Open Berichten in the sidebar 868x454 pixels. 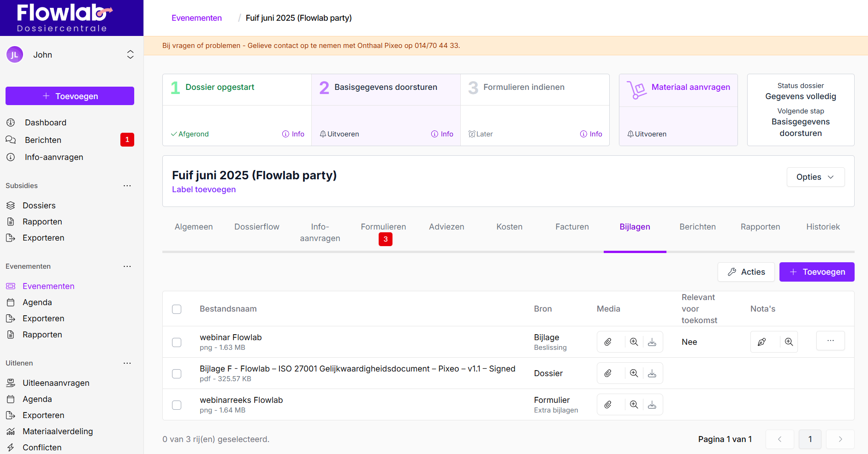click(43, 140)
